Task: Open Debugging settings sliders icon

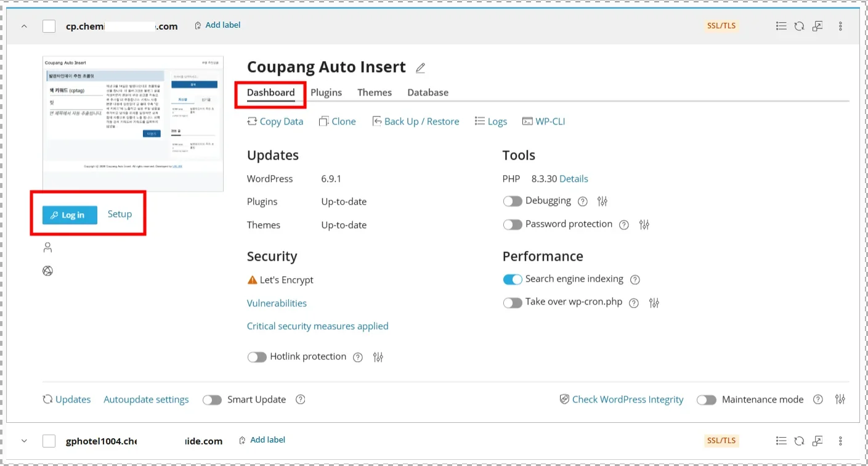Action: (602, 201)
